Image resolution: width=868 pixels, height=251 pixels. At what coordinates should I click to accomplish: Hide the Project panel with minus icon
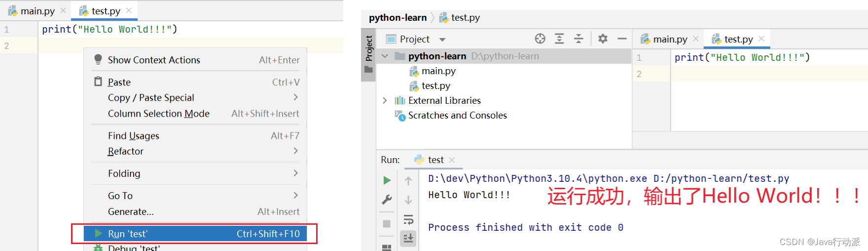pyautogui.click(x=622, y=39)
